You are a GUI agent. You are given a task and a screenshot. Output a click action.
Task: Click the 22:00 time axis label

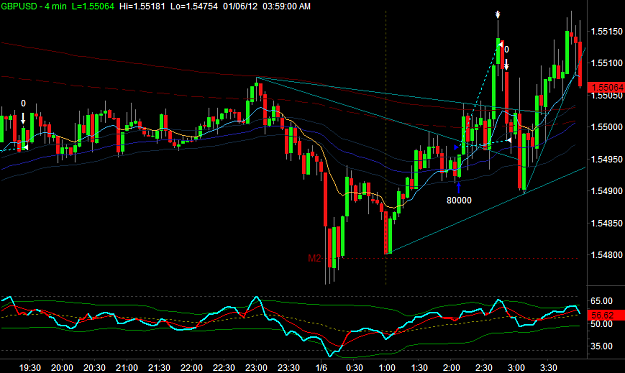point(191,368)
